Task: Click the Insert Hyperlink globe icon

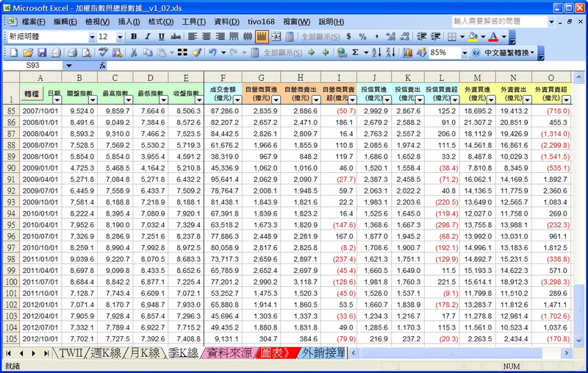Action: coord(341,52)
